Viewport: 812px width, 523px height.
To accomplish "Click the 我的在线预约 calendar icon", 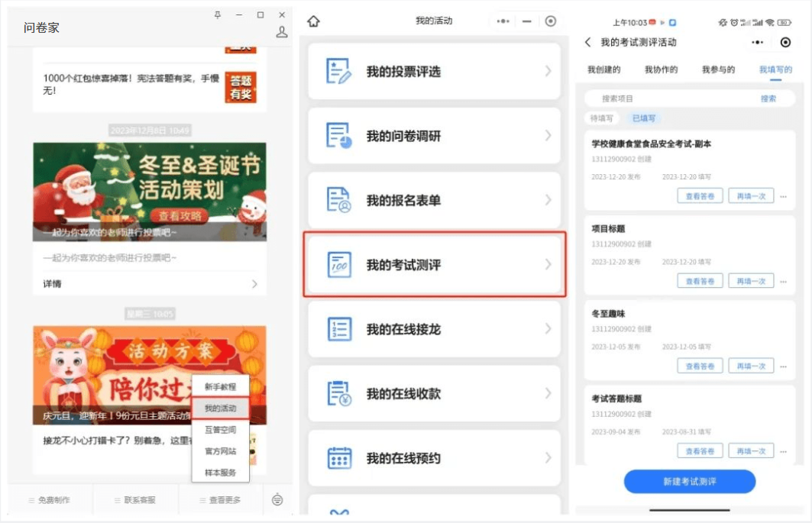I will pyautogui.click(x=338, y=458).
